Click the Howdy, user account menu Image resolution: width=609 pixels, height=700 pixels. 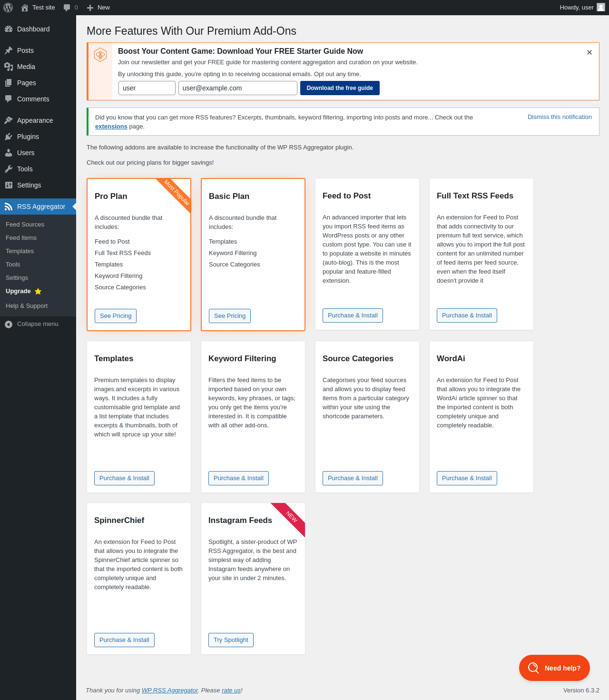pyautogui.click(x=582, y=8)
